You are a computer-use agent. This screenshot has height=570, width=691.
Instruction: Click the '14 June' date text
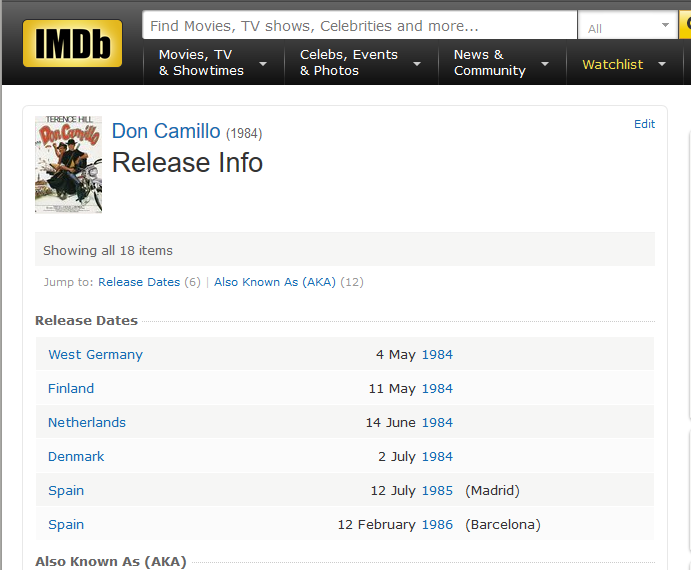390,422
